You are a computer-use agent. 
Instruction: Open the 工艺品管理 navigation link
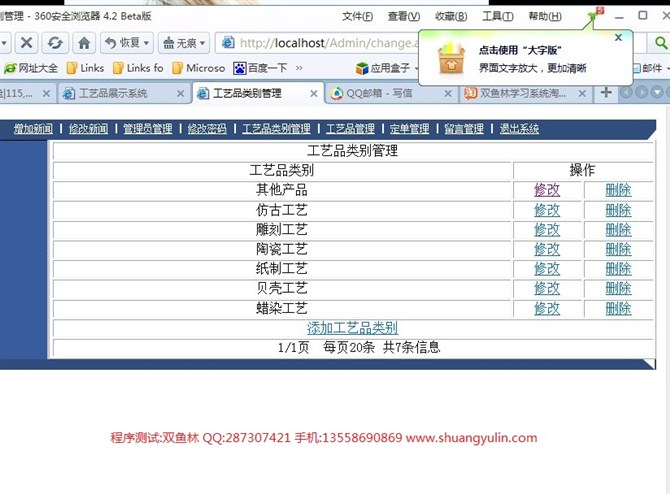[350, 129]
